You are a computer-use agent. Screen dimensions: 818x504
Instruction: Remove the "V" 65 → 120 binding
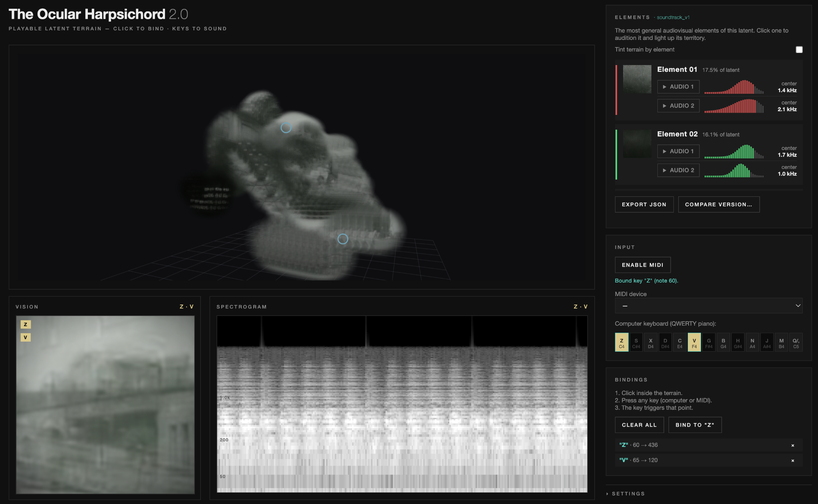click(x=793, y=461)
